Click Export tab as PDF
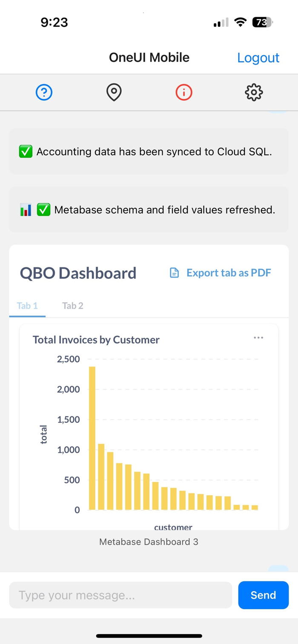 229,273
